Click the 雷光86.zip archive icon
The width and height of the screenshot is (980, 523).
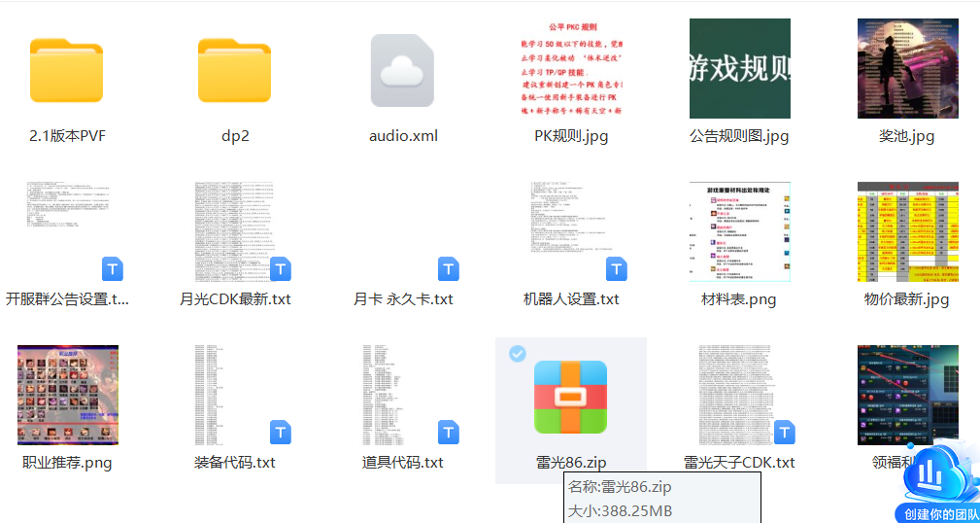tap(570, 398)
